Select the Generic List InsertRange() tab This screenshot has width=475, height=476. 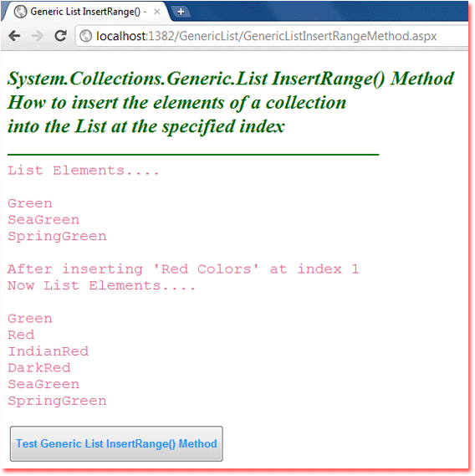(86, 12)
